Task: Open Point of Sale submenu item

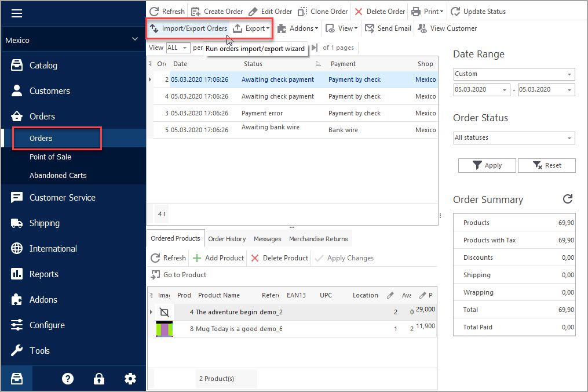Action: (50, 157)
